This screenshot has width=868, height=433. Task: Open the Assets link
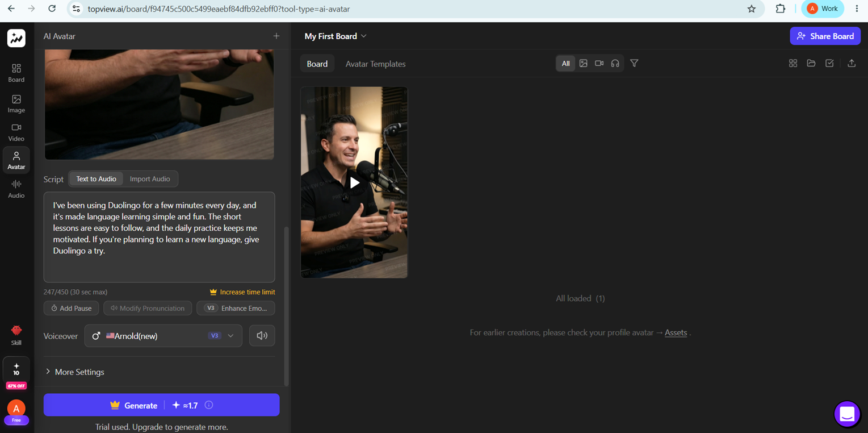click(676, 332)
